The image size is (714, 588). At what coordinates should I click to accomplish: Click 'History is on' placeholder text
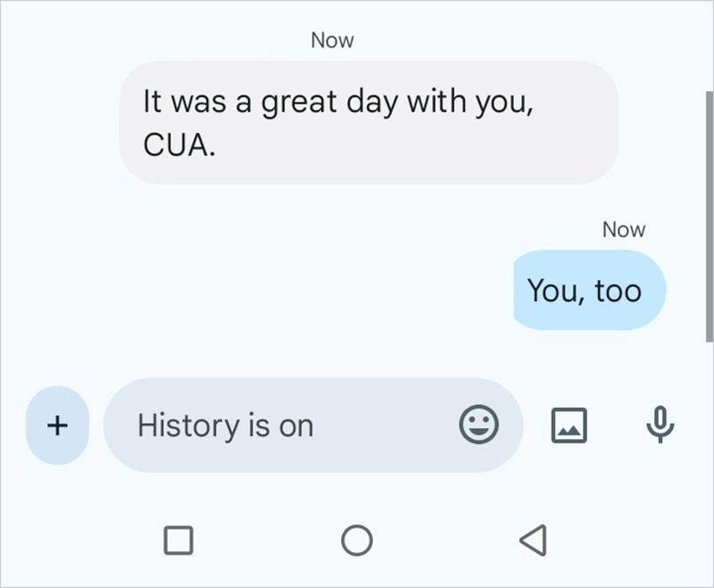[x=226, y=426]
